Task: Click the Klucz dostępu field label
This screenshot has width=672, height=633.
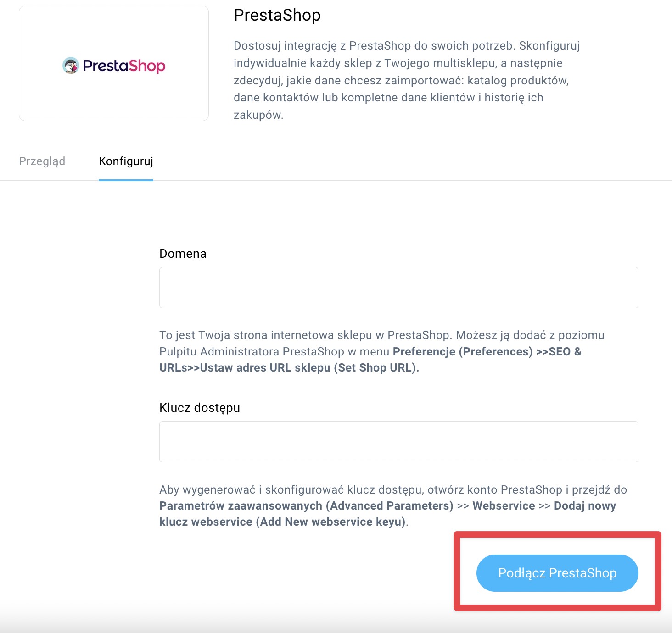Action: (200, 408)
